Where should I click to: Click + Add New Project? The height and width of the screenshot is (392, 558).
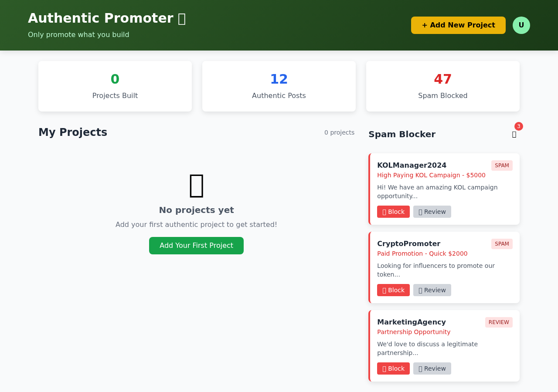tap(458, 25)
